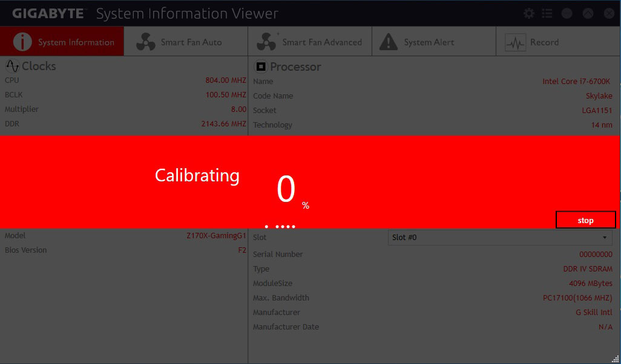Image resolution: width=621 pixels, height=364 pixels.
Task: Close the System Information Viewer window
Action: 609,14
